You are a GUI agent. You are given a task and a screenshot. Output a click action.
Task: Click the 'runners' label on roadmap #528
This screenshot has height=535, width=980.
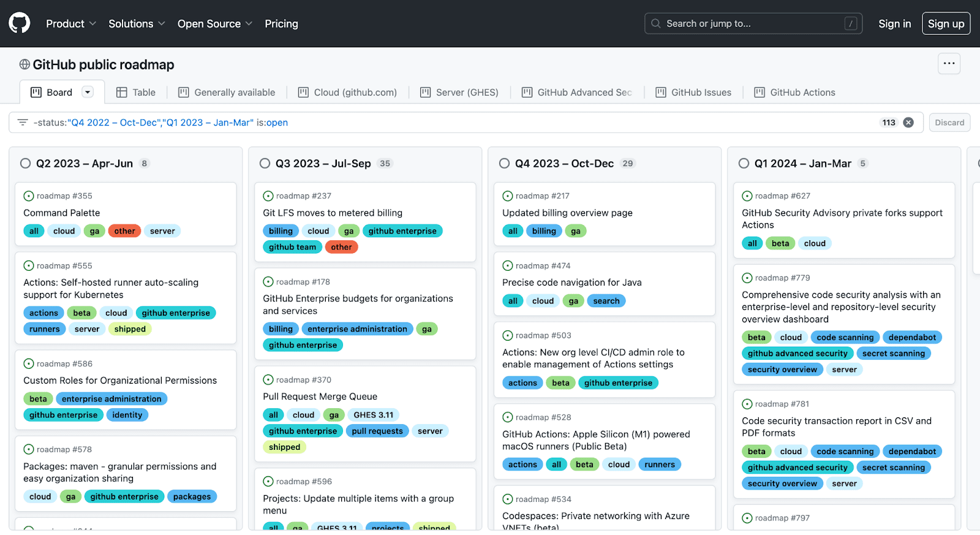tap(660, 465)
